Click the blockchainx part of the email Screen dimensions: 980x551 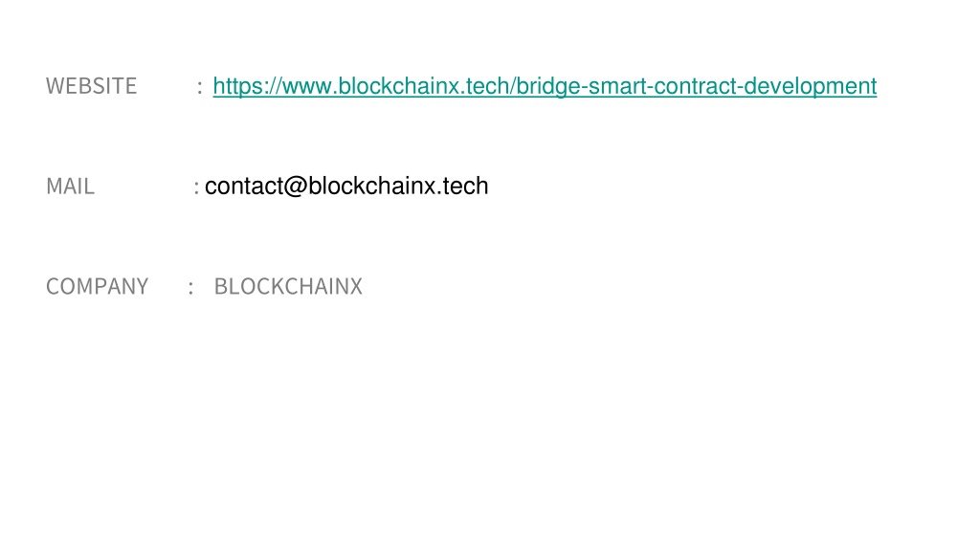tap(372, 187)
